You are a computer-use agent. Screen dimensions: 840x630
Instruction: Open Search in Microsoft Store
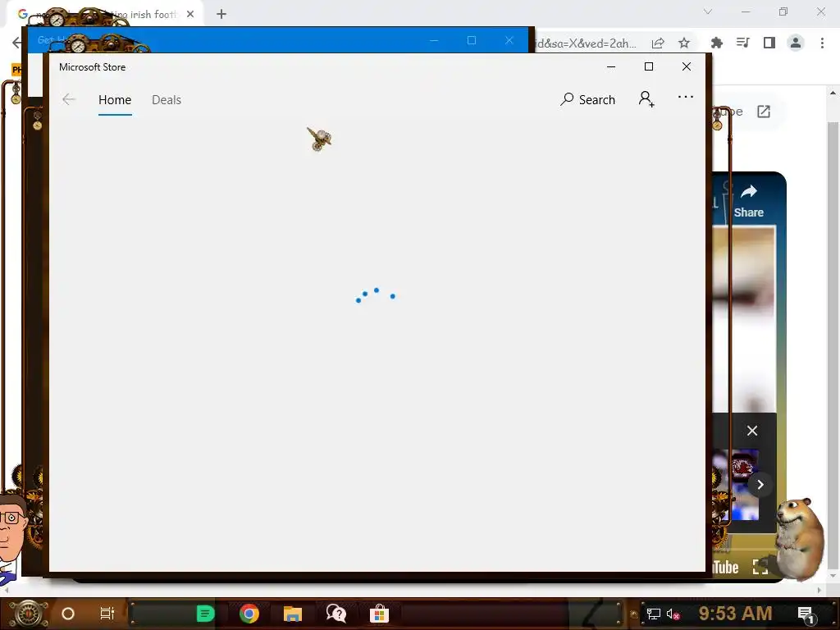click(x=587, y=99)
